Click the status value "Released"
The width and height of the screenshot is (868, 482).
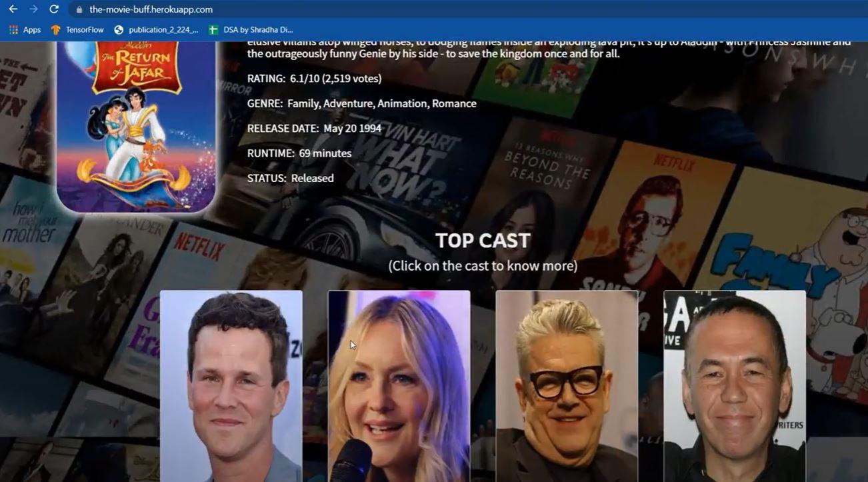click(x=313, y=178)
